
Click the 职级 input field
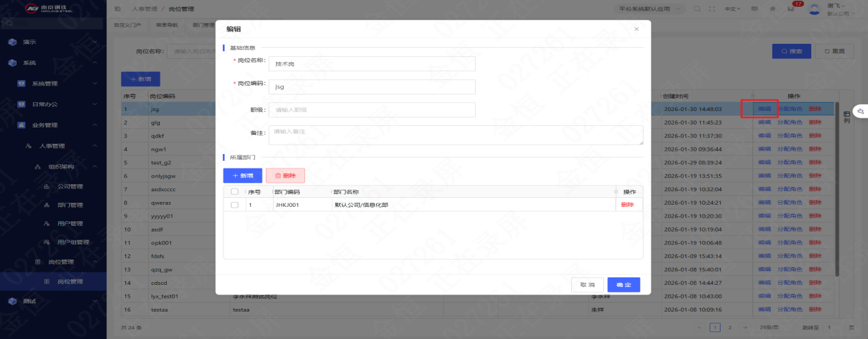372,110
